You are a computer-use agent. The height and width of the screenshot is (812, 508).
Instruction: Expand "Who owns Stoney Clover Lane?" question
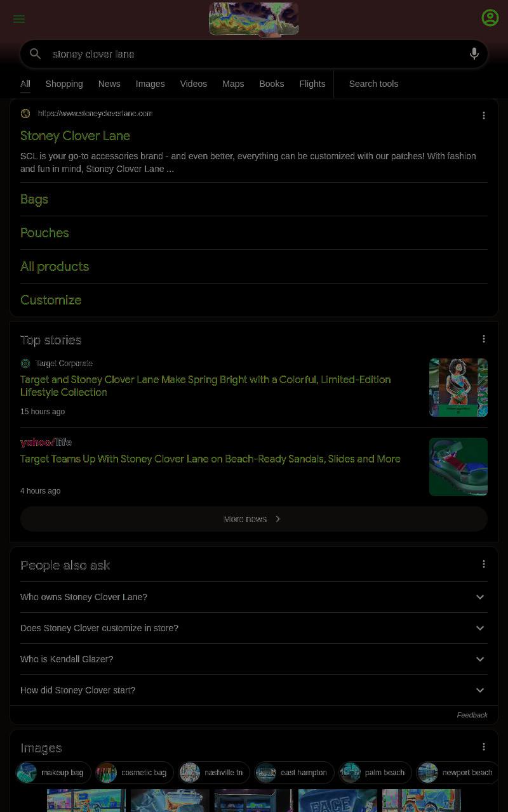(254, 597)
